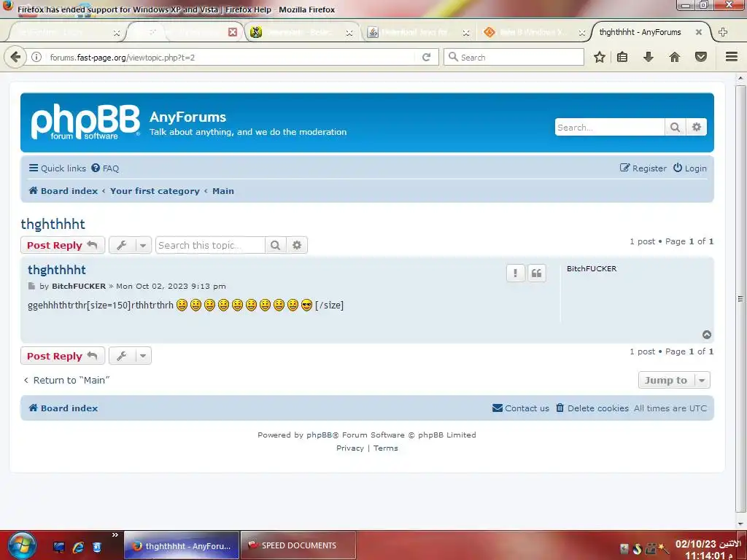Open the Terms link
This screenshot has width=747, height=560.
point(385,448)
